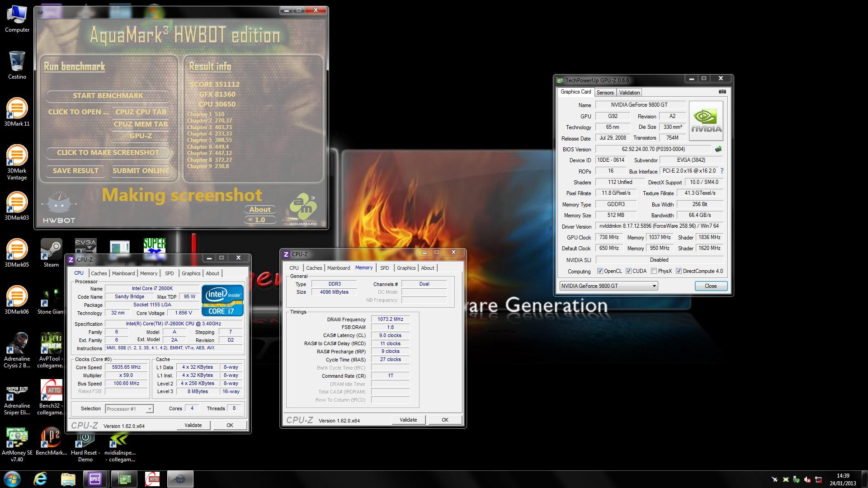Launch 3DMark Vantage shortcut
The image size is (868, 488).
pyautogui.click(x=17, y=163)
